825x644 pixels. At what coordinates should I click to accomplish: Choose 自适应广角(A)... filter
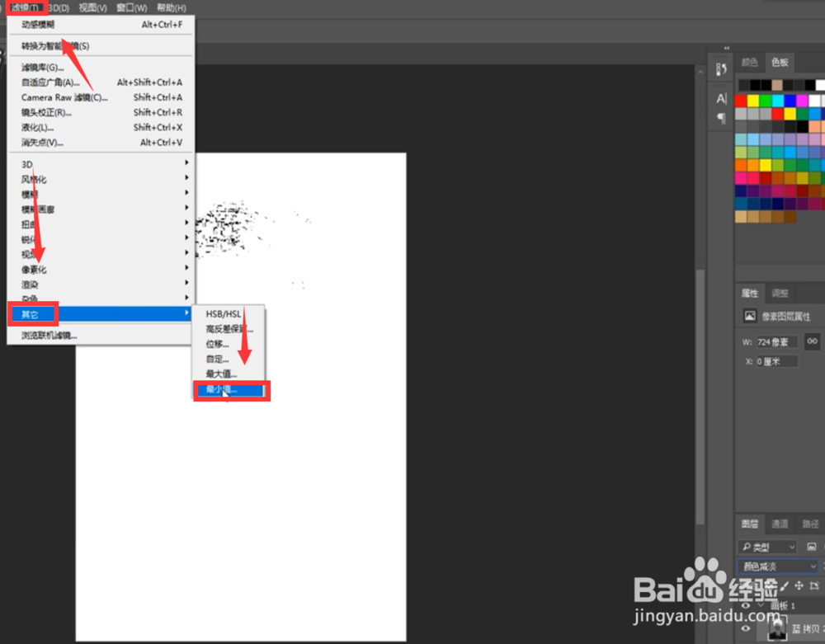100,82
